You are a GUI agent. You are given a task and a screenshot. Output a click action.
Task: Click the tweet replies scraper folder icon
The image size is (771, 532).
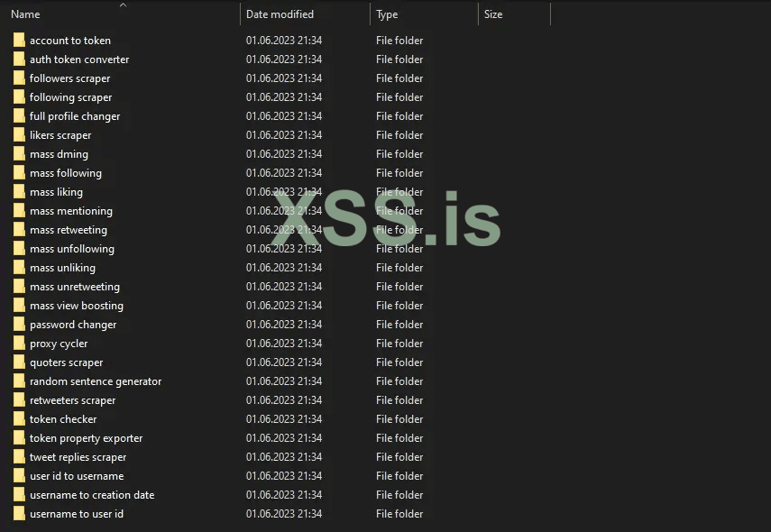click(x=19, y=457)
